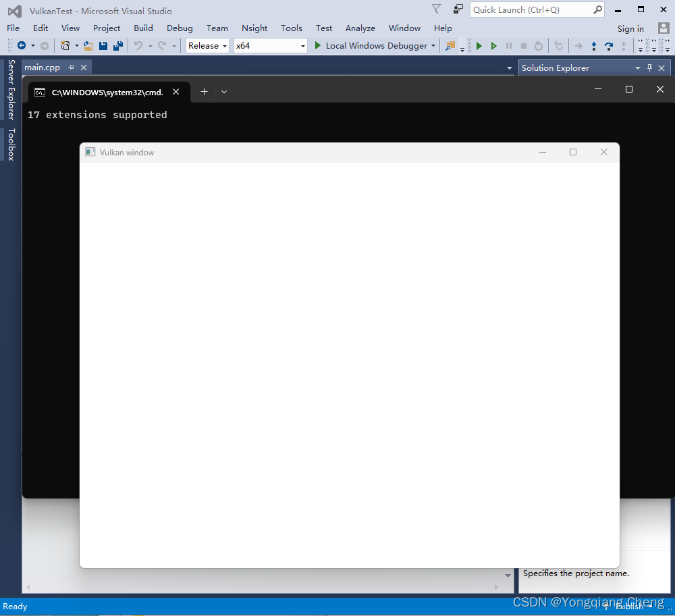Open the Undo history dropdown arrow

tap(151, 46)
